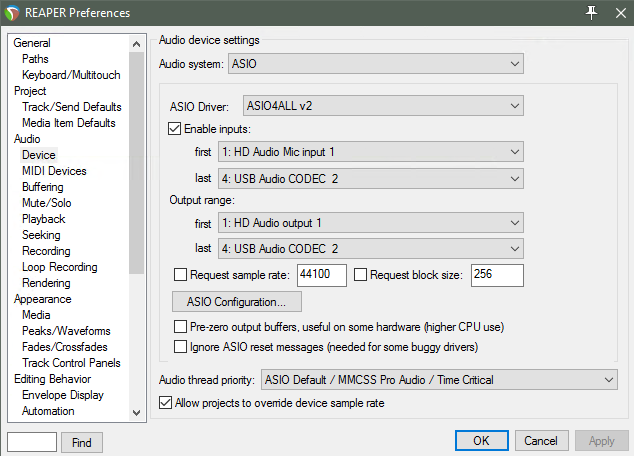Open the Audio thread priority dropdown
This screenshot has height=456, width=634.
439,380
